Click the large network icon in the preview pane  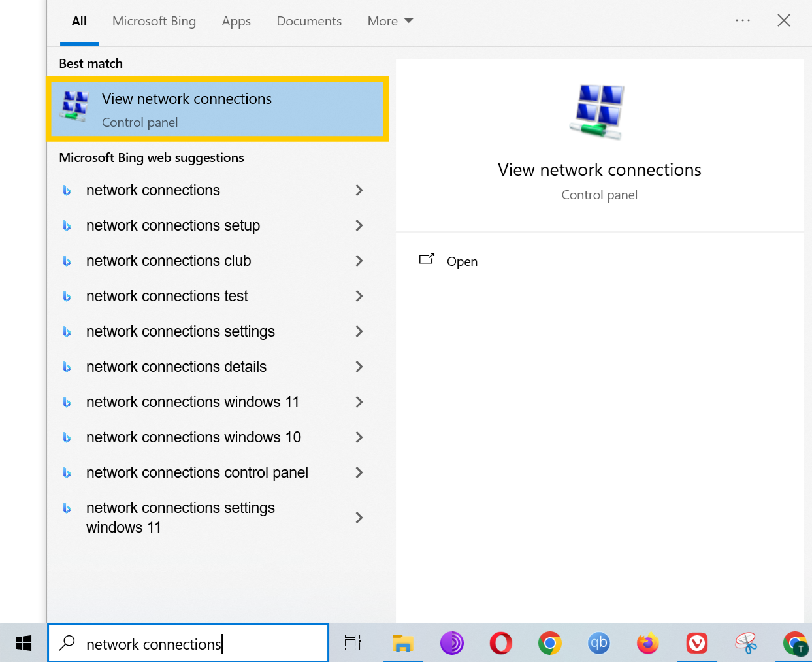(x=598, y=112)
